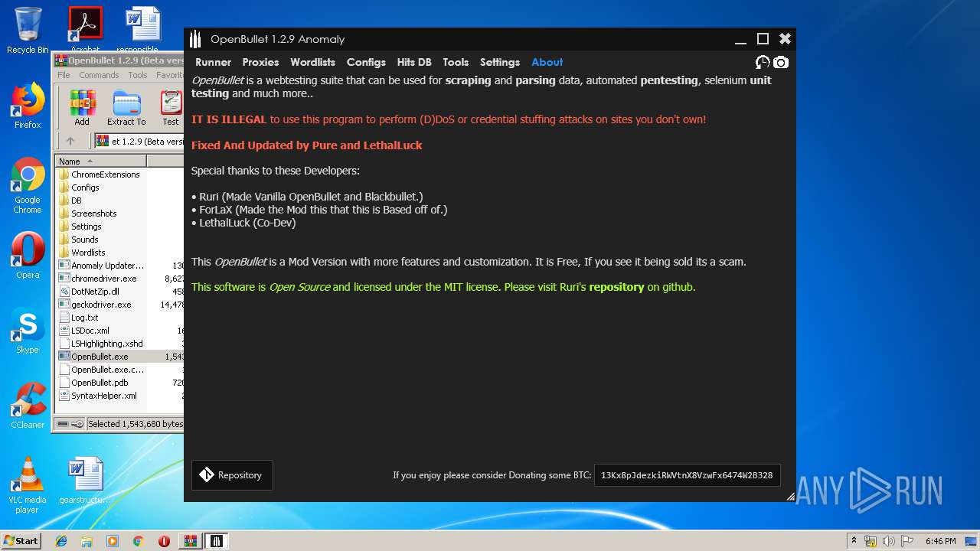Open Windows Media Player from taskbar

(x=113, y=541)
